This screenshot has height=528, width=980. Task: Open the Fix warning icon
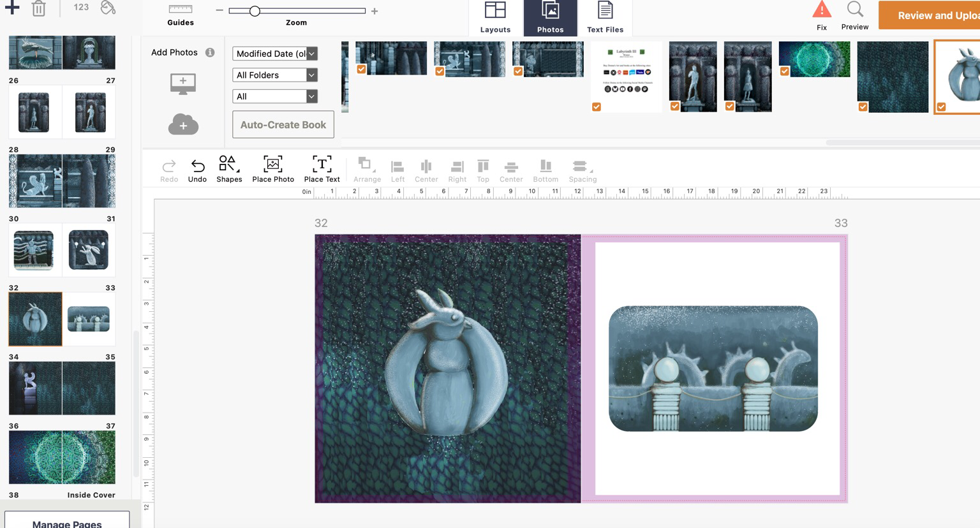822,10
